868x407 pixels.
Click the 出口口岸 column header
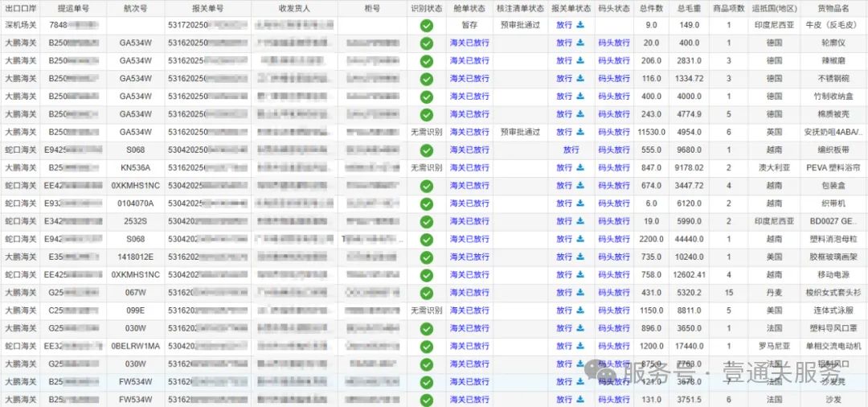click(20, 8)
